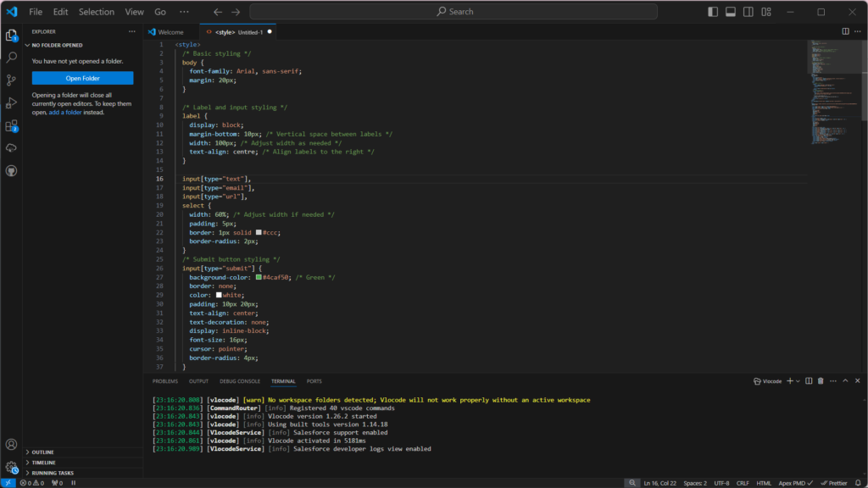Open the Extensions view
This screenshot has height=488, width=868.
tap(11, 125)
